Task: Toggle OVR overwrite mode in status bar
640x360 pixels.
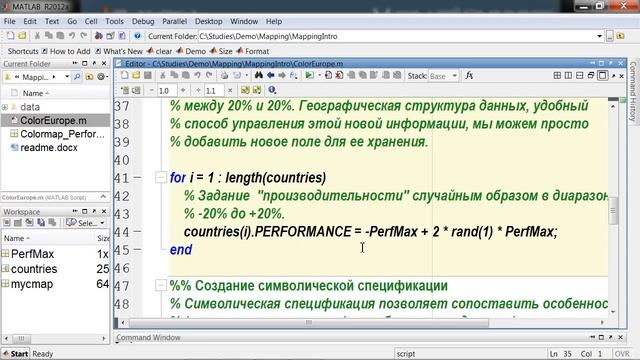Action: [622, 354]
